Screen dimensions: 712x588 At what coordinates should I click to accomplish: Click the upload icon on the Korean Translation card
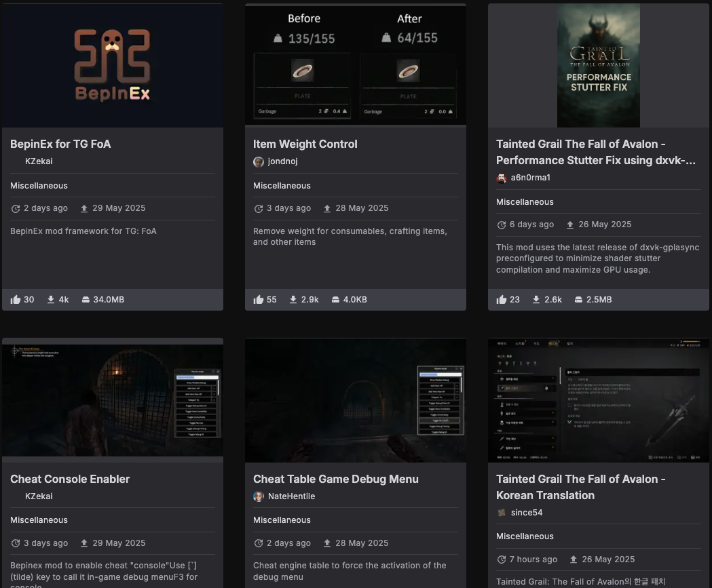click(x=574, y=560)
